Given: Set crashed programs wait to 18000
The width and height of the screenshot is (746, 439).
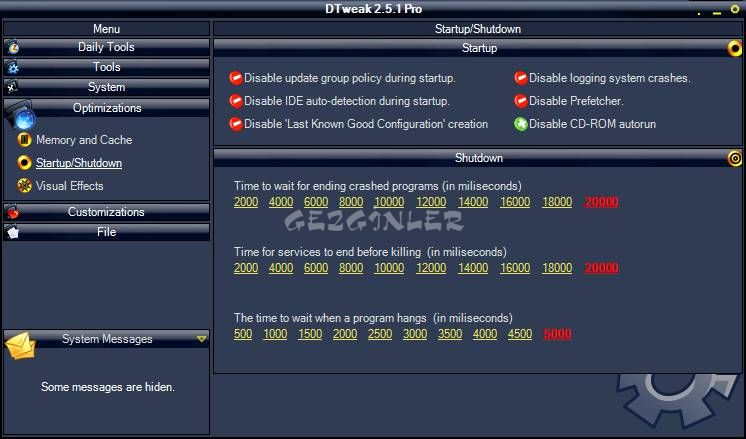Looking at the screenshot, I should point(557,202).
